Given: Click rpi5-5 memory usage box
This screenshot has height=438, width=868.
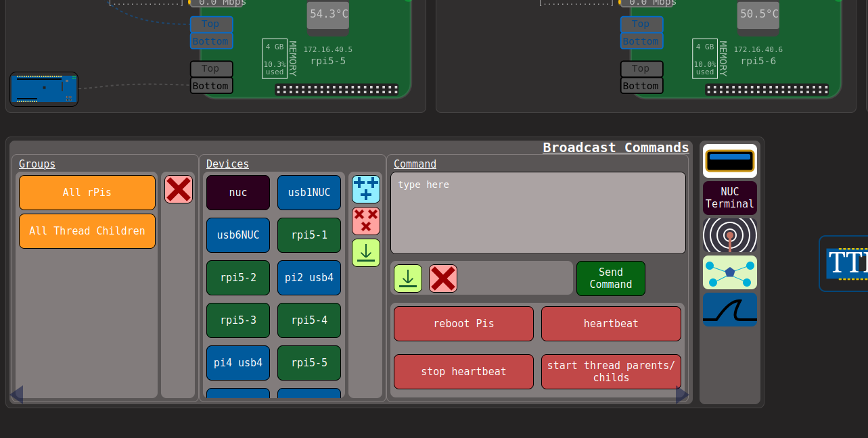Looking at the screenshot, I should point(275,59).
